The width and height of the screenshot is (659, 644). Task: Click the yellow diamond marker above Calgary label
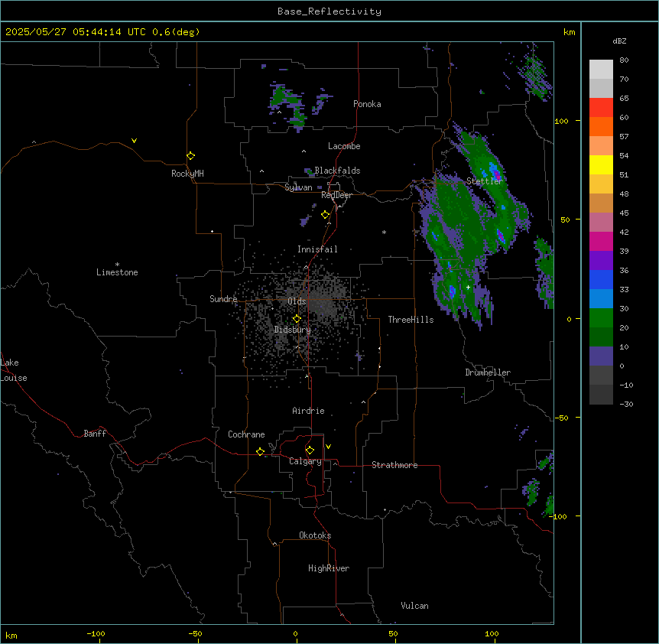tap(310, 450)
